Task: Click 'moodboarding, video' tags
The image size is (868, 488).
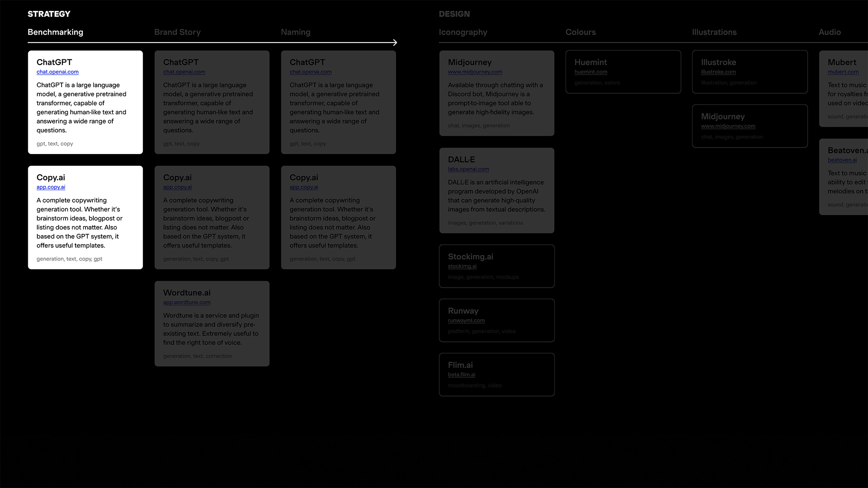Action: point(475,386)
